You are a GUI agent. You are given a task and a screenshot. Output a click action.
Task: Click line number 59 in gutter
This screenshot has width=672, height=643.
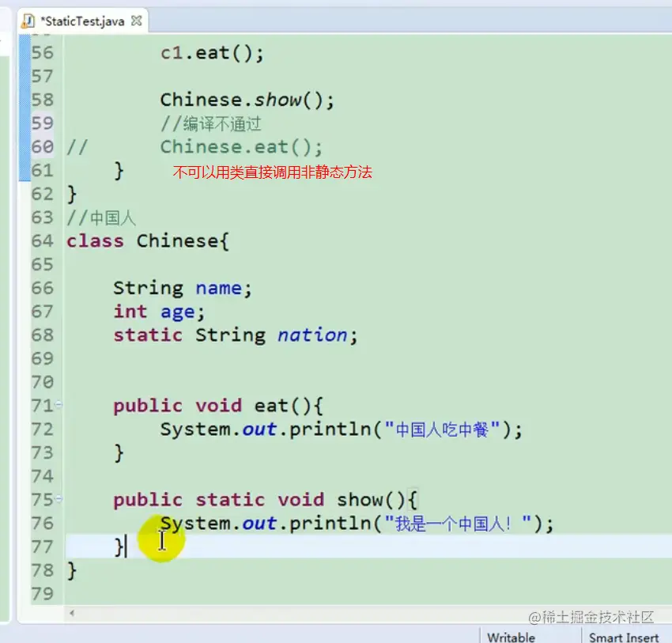pos(42,123)
